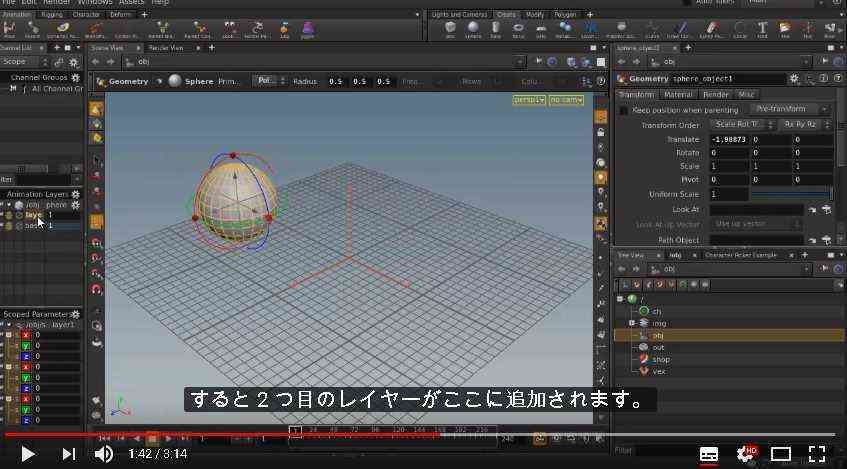The width and height of the screenshot is (847, 469).
Task: Open the persp viewport menu
Action: click(x=529, y=100)
